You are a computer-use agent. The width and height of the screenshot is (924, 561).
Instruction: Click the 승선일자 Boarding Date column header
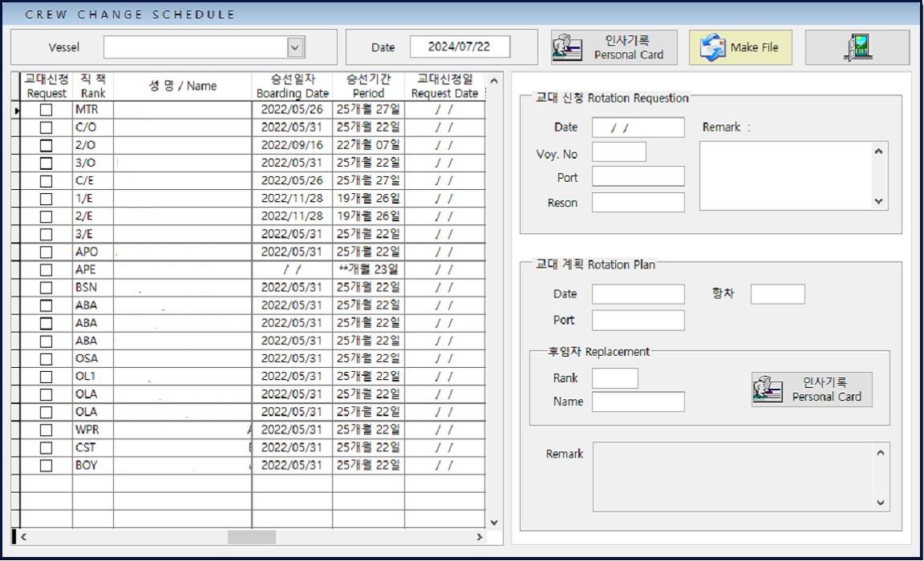pyautogui.click(x=292, y=86)
